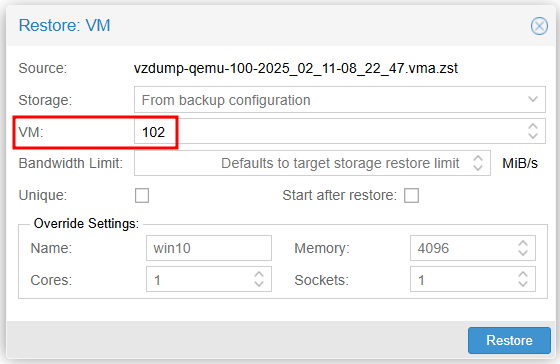
Task: Decrement Memory value with down arrow
Action: point(523,253)
